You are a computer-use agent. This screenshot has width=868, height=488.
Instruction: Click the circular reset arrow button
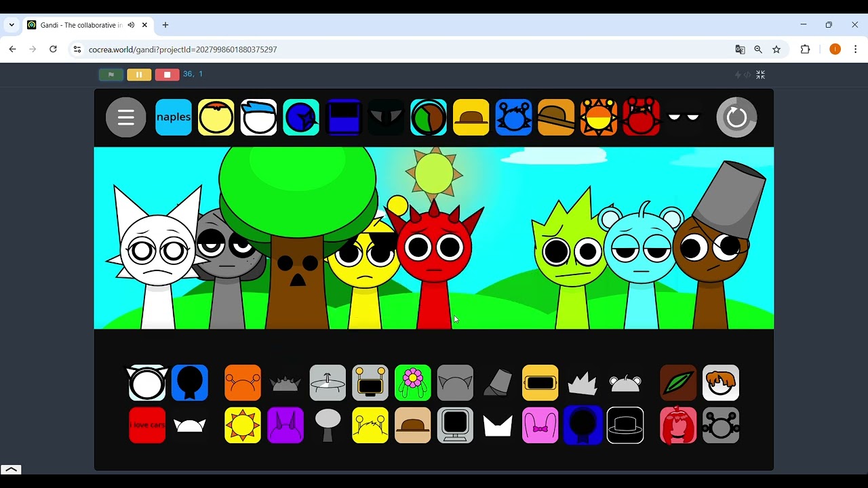(x=736, y=117)
